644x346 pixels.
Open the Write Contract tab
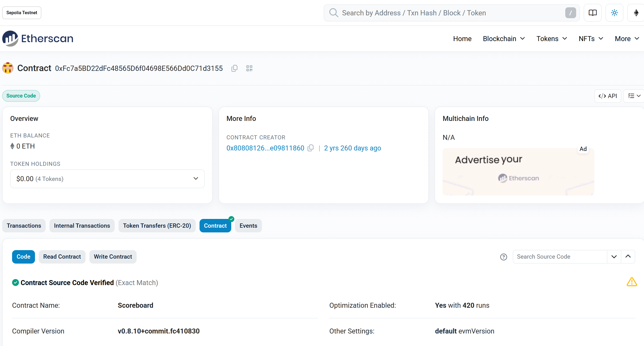pyautogui.click(x=113, y=257)
